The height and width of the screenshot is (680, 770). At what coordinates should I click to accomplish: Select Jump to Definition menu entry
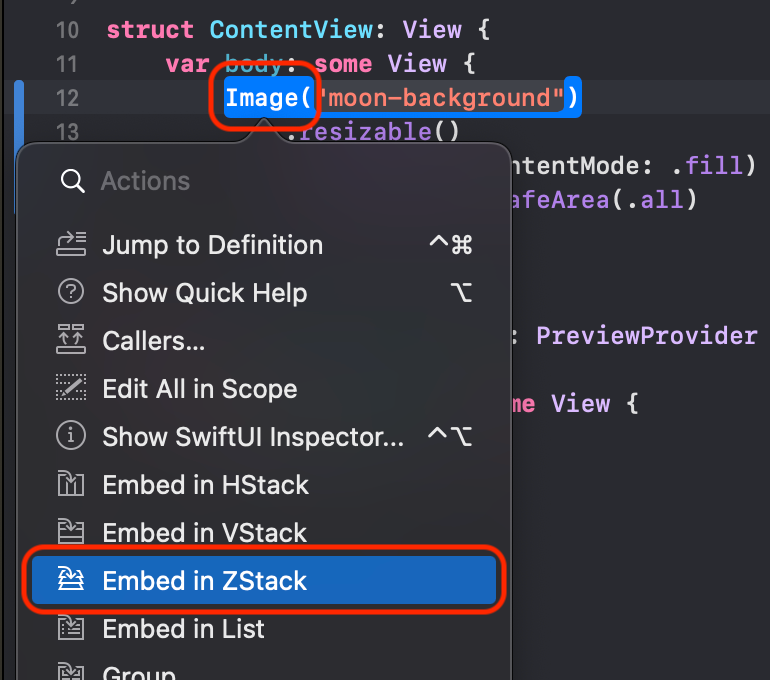tap(264, 245)
